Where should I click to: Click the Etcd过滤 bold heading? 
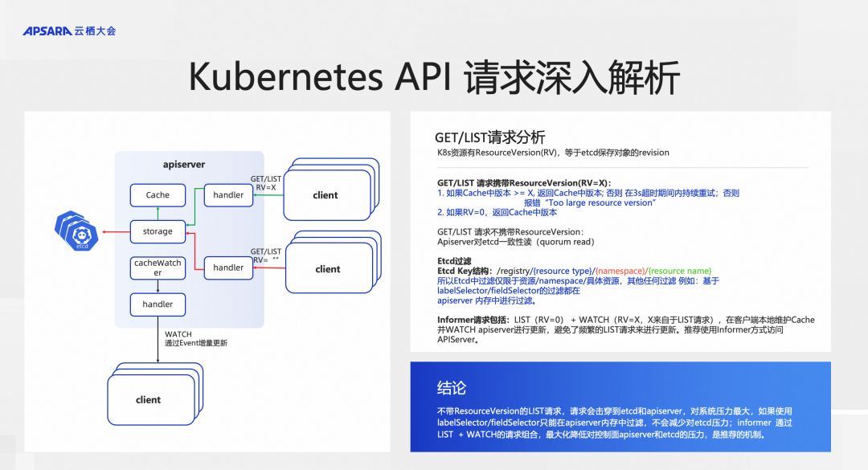click(x=454, y=261)
